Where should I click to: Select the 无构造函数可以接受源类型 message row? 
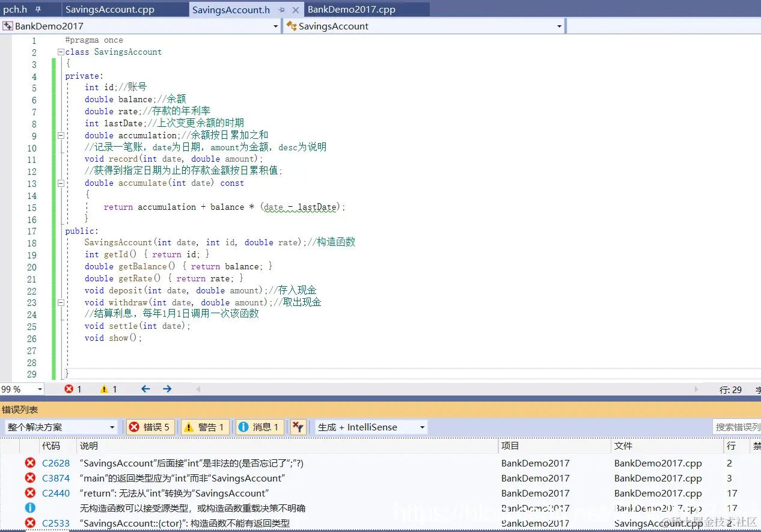point(192,508)
